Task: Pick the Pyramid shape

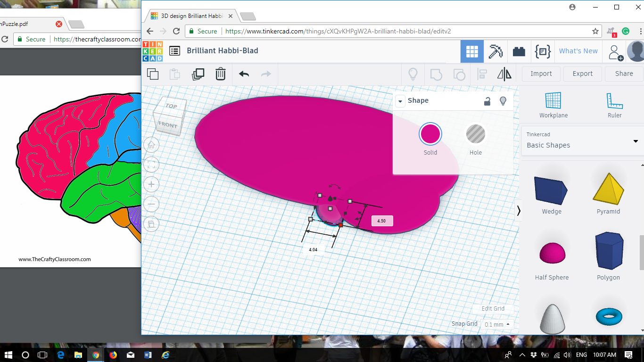Action: coord(609,188)
